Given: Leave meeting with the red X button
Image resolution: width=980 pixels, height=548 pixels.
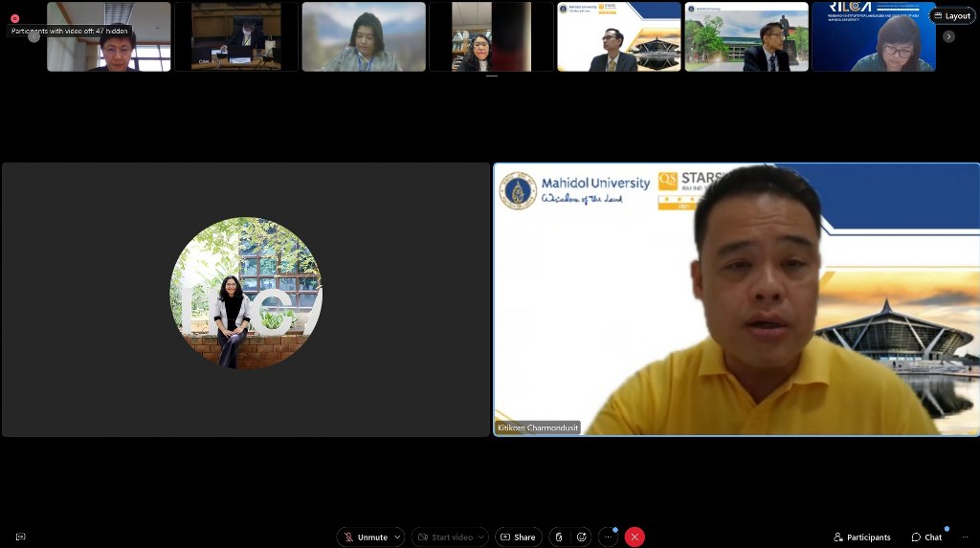Looking at the screenshot, I should (634, 537).
